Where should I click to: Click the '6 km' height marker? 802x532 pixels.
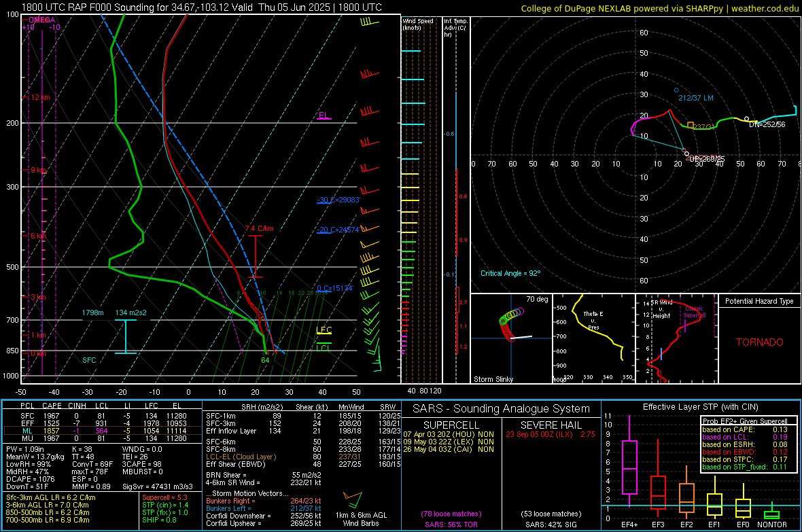point(39,236)
